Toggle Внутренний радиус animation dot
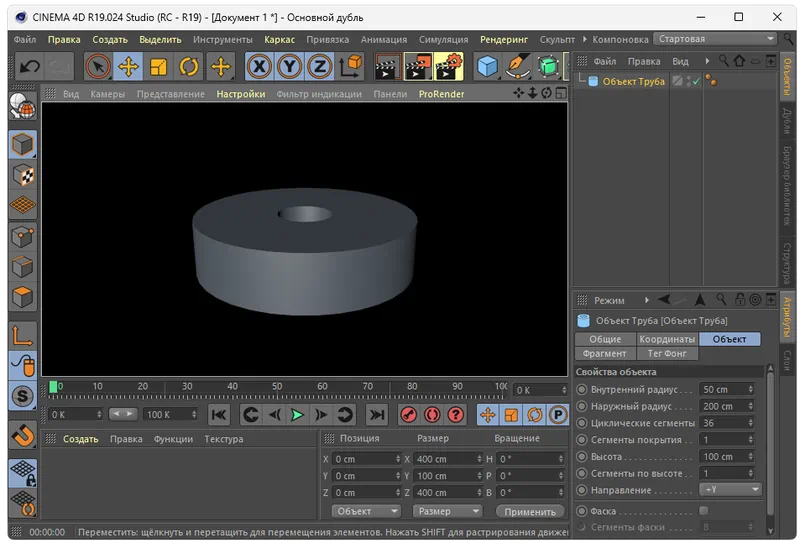The height and width of the screenshot is (543, 800). point(581,389)
